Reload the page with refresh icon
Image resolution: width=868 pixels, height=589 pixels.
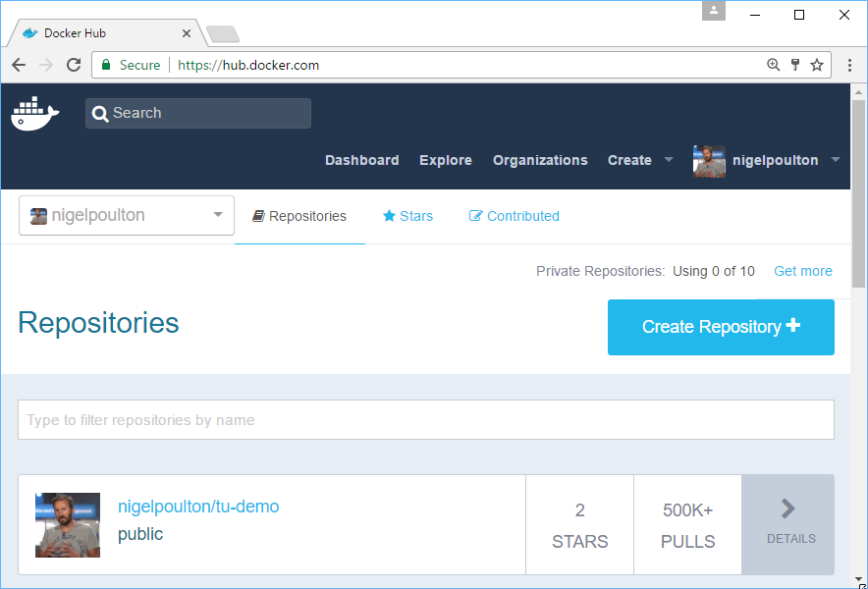(74, 65)
